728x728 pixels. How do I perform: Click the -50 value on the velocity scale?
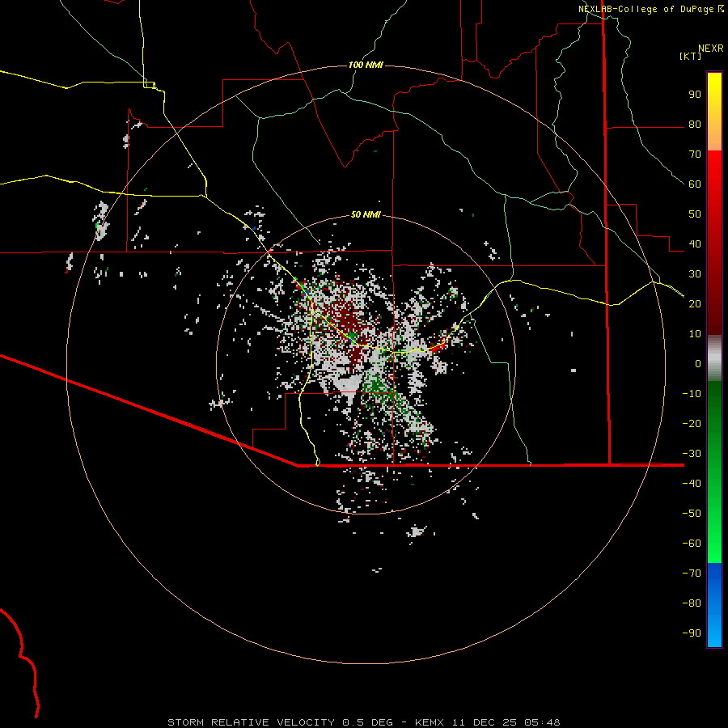click(692, 514)
